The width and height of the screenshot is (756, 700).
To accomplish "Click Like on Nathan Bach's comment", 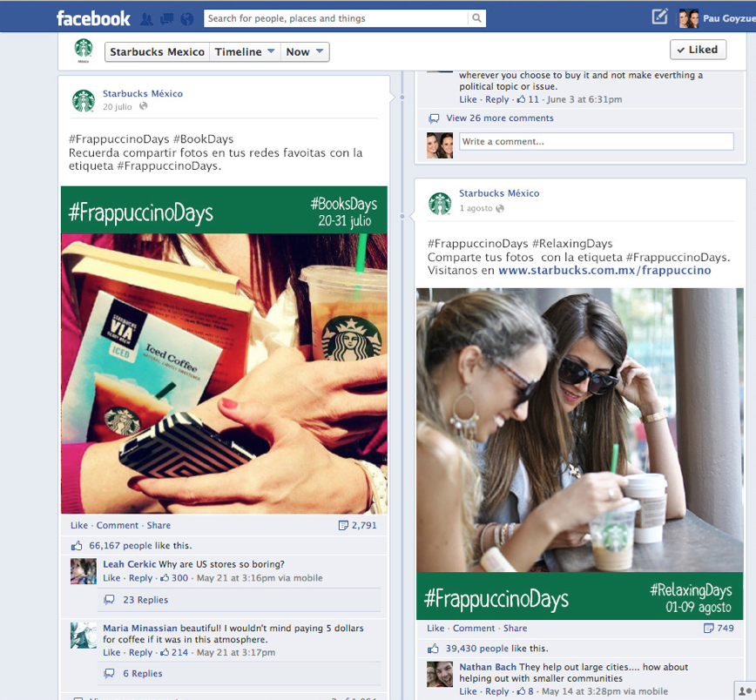I will [x=468, y=691].
